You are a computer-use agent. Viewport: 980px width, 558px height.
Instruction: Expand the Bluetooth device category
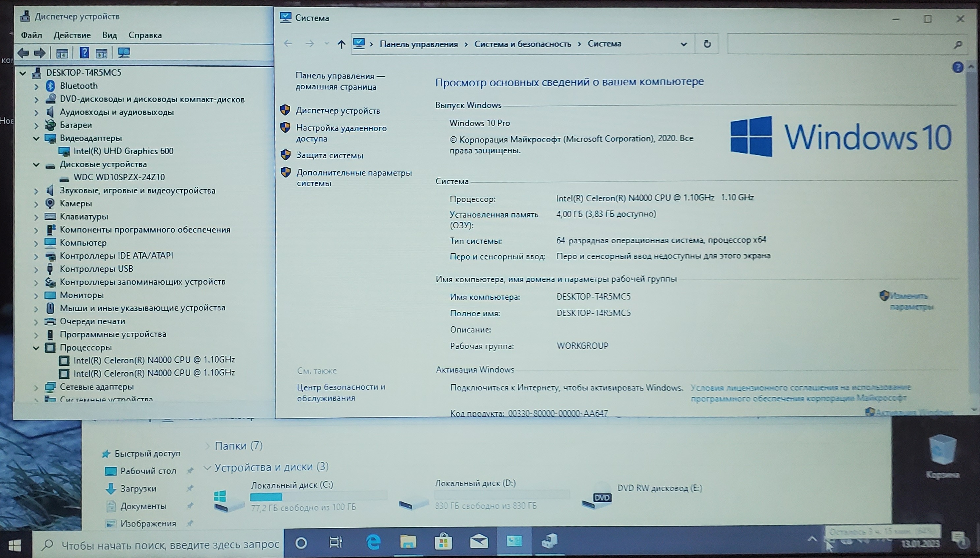point(36,87)
